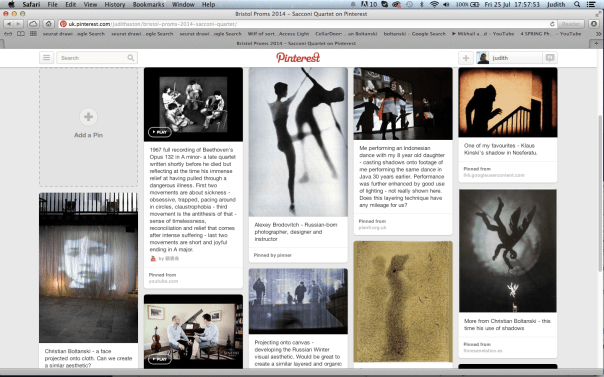Image resolution: width=604 pixels, height=377 pixels.
Task: Open Top Sites grid icon
Action: [x=34, y=34]
